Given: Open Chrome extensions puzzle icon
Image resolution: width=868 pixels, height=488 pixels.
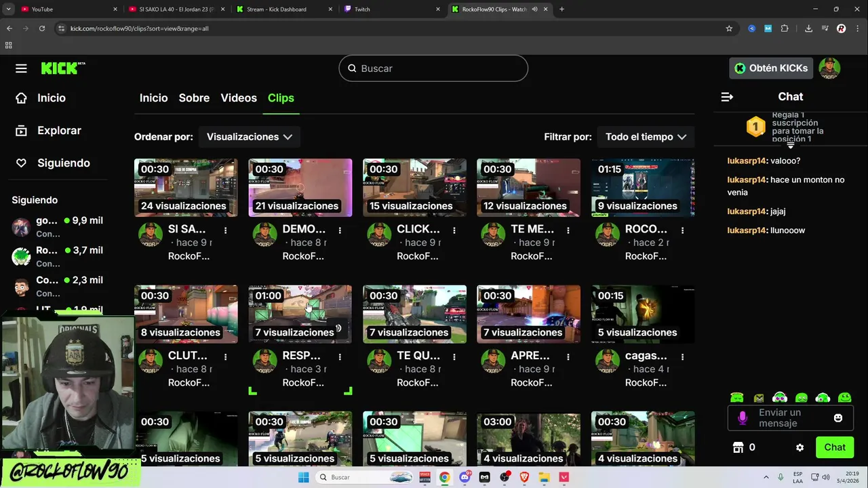Looking at the screenshot, I should (785, 28).
